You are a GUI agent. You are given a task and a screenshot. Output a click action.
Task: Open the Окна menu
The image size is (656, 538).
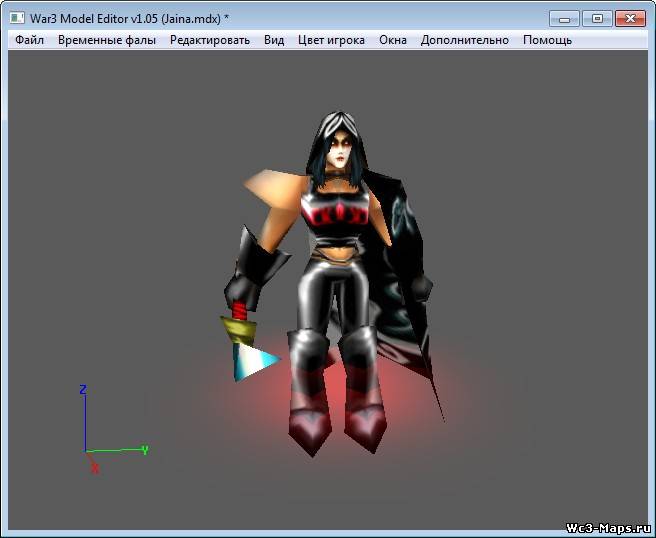coord(393,40)
